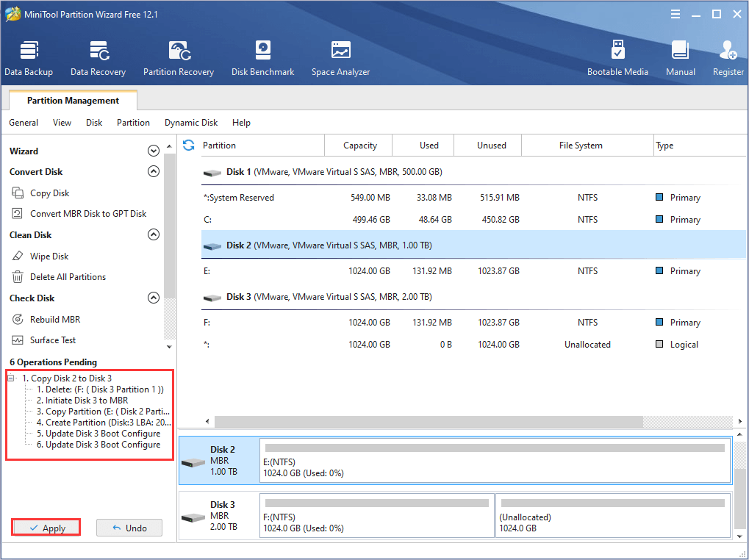Click E:(NTFS) partition block in disk map
Screen dimensions: 749x560
[x=495, y=461]
